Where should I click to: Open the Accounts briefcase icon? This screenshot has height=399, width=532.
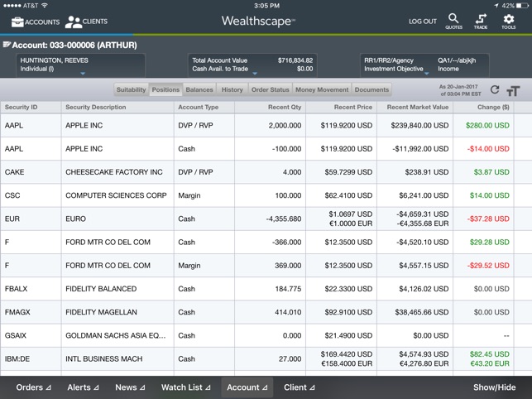(17, 22)
